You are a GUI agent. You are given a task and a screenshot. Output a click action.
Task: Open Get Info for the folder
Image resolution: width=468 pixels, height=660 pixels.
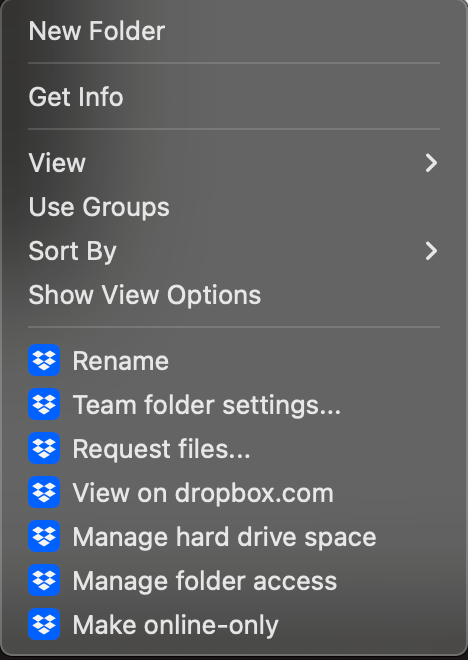point(234,97)
